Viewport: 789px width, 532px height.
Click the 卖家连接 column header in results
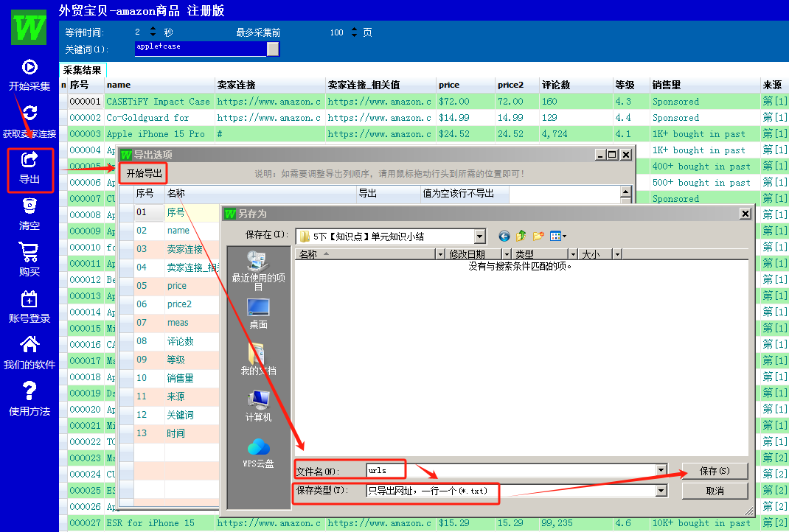click(271, 85)
